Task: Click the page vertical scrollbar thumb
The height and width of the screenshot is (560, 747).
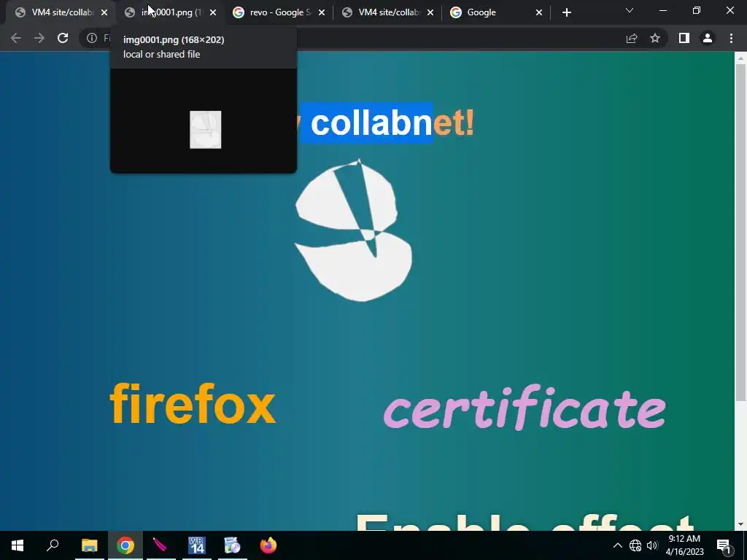Action: coord(740,233)
